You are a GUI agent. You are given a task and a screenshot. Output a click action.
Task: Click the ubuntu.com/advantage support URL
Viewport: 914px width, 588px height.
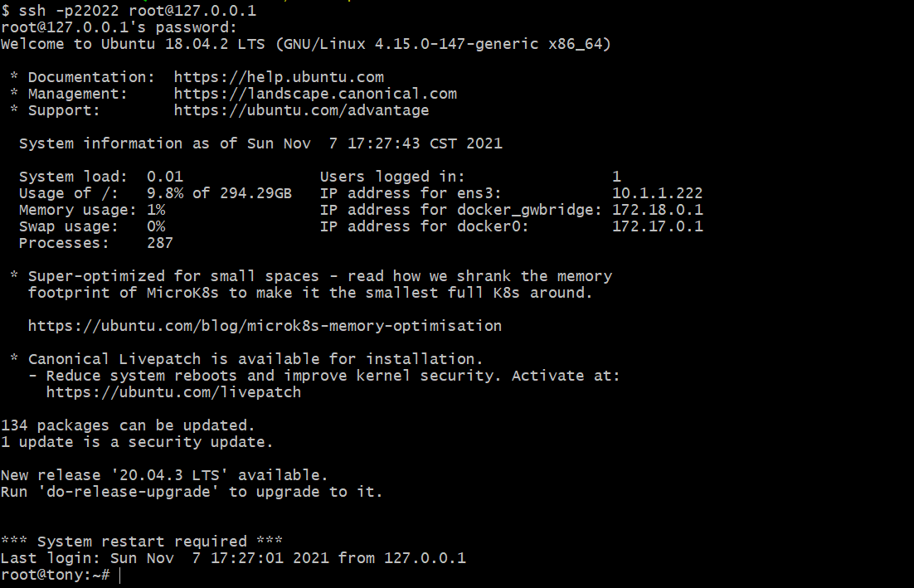pyautogui.click(x=301, y=110)
